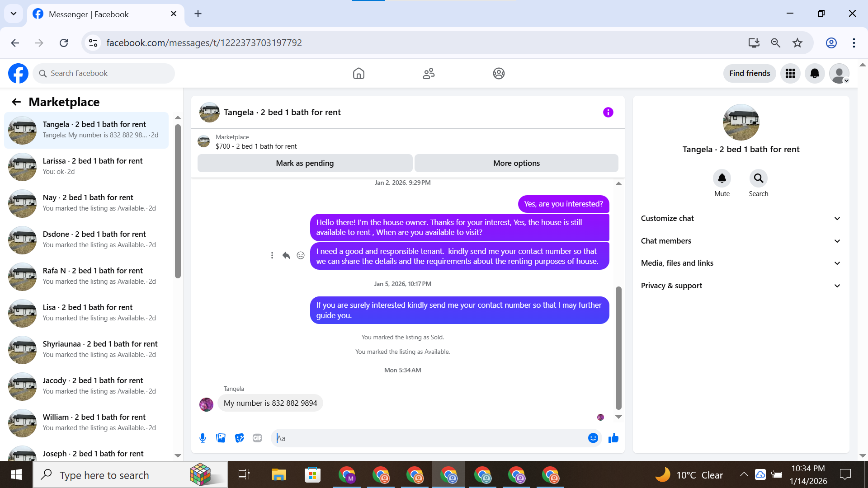Screen dimensions: 868x488
Task: Expand Media, files and links
Action: (x=741, y=263)
